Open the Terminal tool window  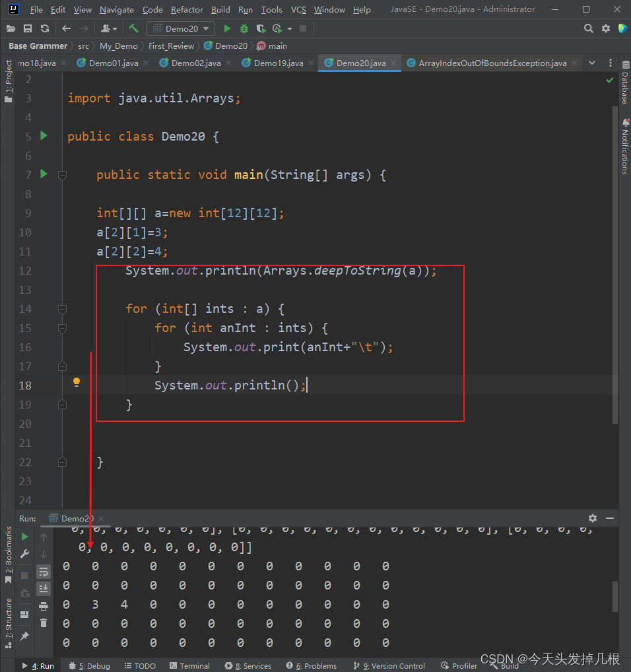[x=190, y=665]
